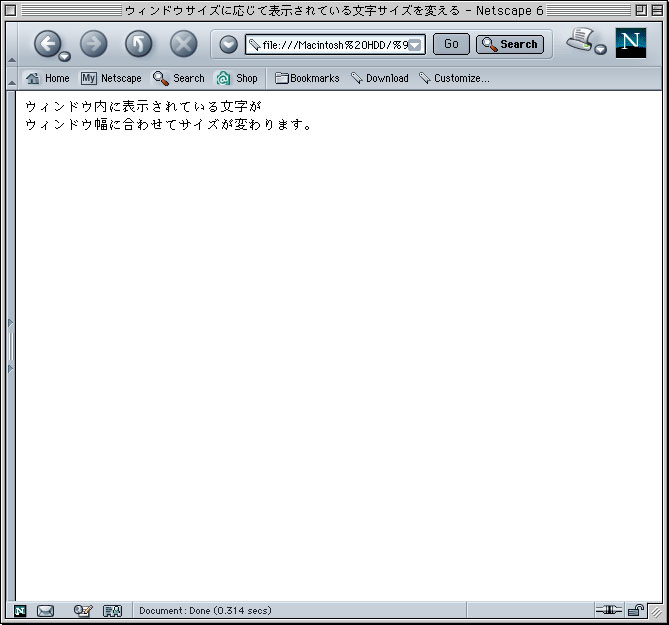The width and height of the screenshot is (669, 625).
Task: Toggle the sidebar with the left-edge grippy
Action: (11, 346)
